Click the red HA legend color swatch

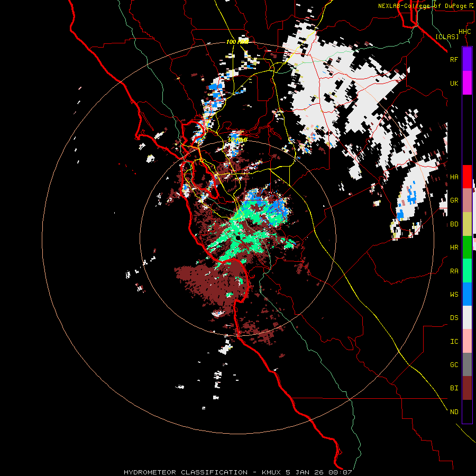[467, 177]
